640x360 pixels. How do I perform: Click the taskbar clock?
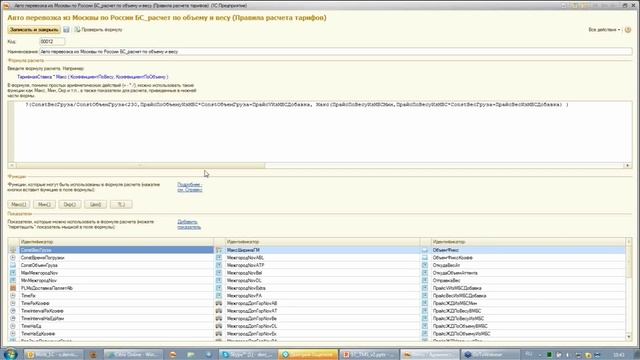[619, 355]
